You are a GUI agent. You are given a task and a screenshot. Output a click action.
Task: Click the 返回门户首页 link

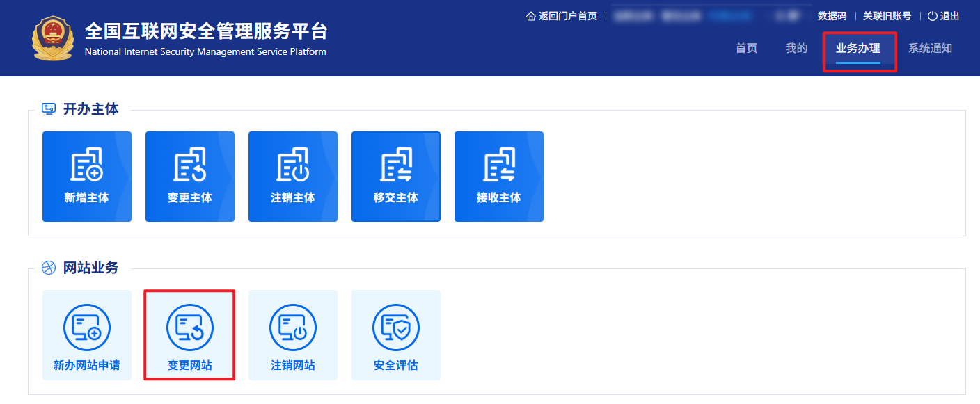562,16
